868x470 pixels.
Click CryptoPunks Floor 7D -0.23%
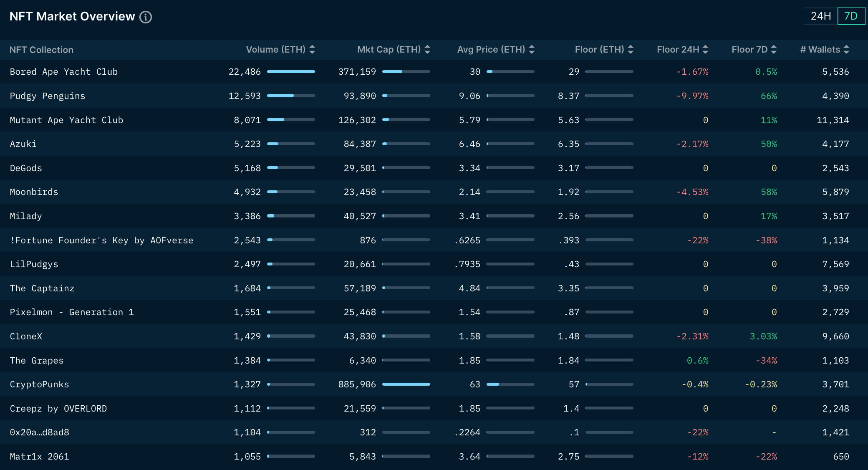pyautogui.click(x=761, y=384)
